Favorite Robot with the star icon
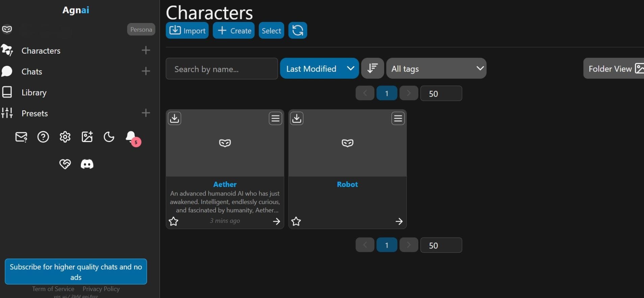 pos(296,221)
